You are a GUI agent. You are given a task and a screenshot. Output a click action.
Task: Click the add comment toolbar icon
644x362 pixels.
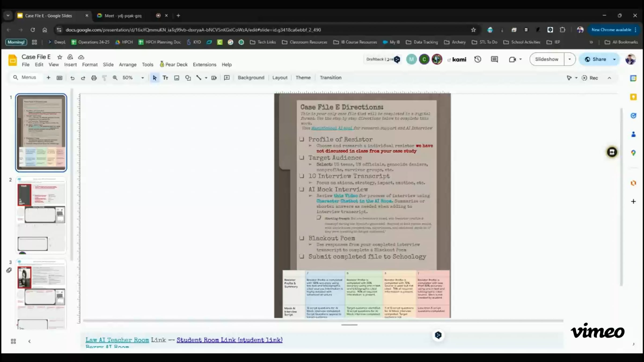227,78
